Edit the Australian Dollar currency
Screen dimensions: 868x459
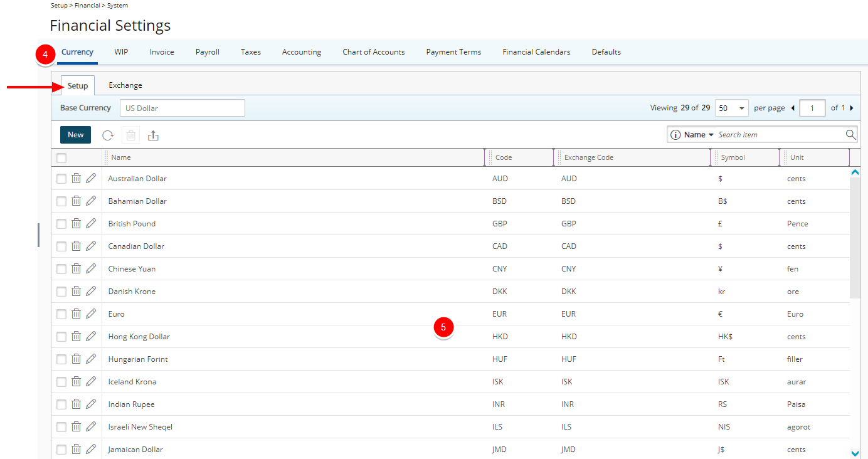pyautogui.click(x=91, y=179)
